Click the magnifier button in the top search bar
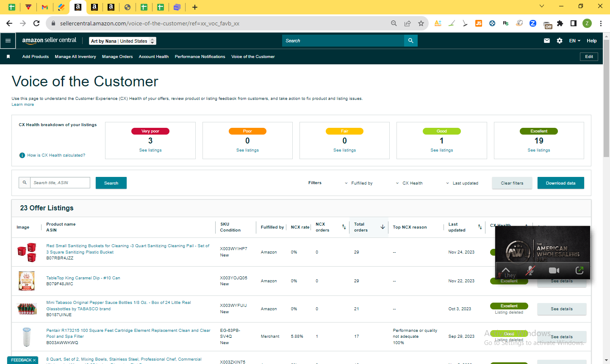The height and width of the screenshot is (364, 610). pos(410,41)
